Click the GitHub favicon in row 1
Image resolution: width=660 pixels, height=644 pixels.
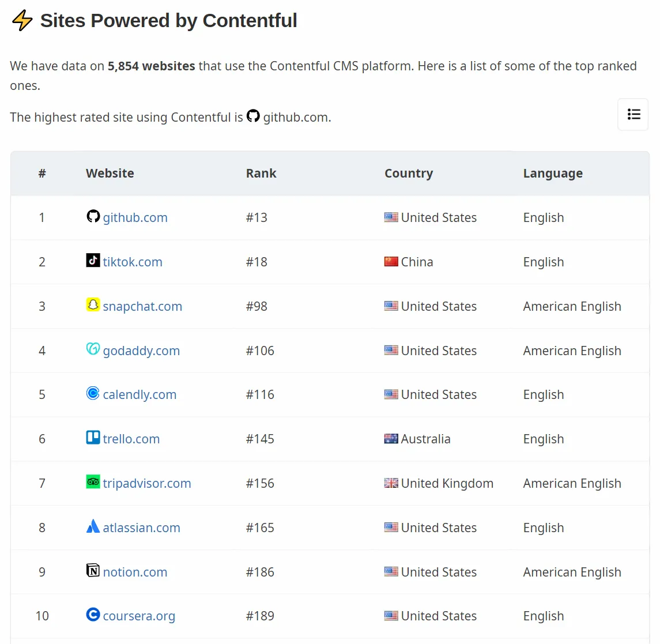[x=93, y=216]
